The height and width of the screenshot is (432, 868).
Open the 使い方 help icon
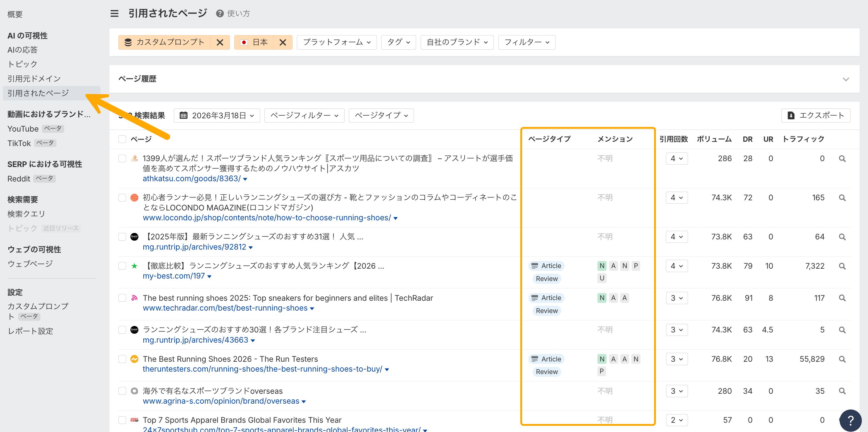point(220,14)
